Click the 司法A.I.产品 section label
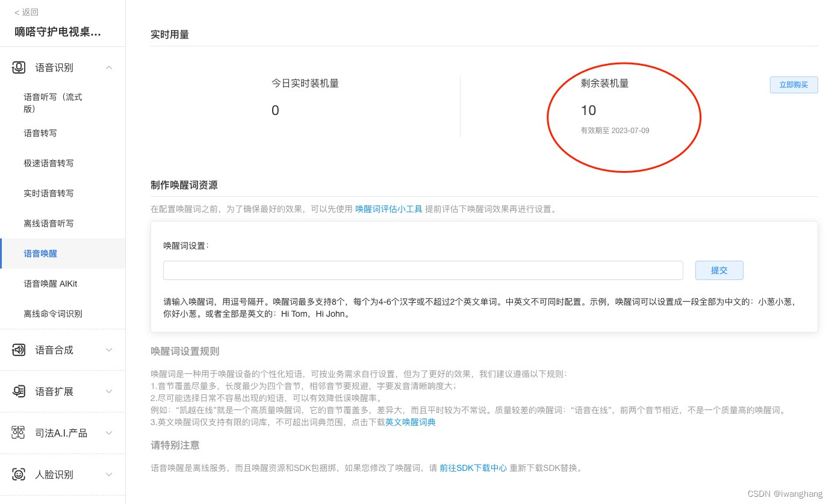 click(x=61, y=433)
